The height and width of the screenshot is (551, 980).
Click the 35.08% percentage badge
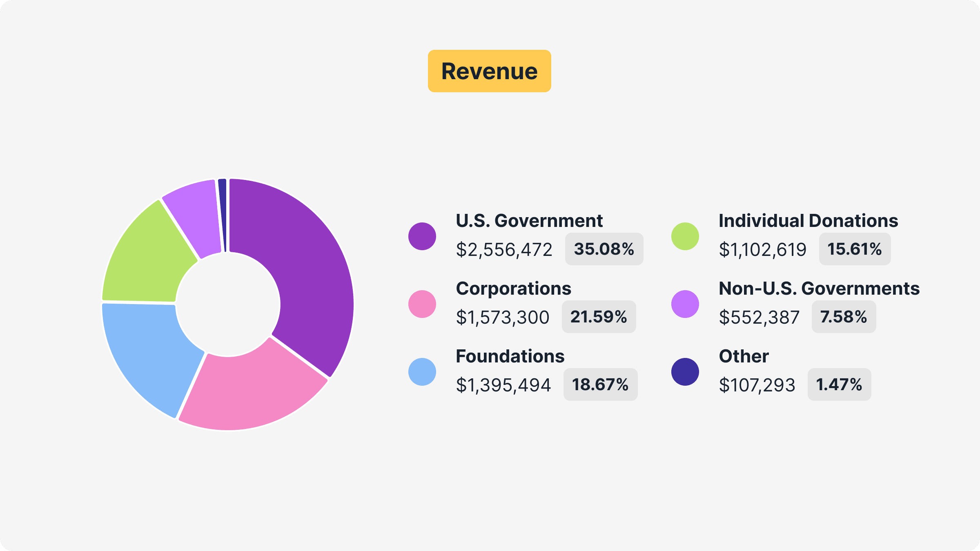[604, 249]
